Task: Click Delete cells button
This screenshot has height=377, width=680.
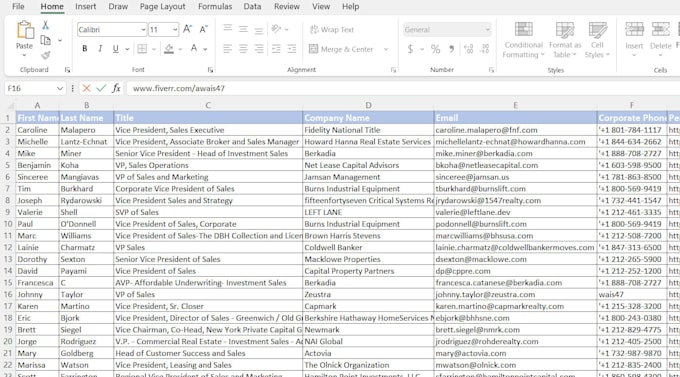Action: [x=660, y=40]
